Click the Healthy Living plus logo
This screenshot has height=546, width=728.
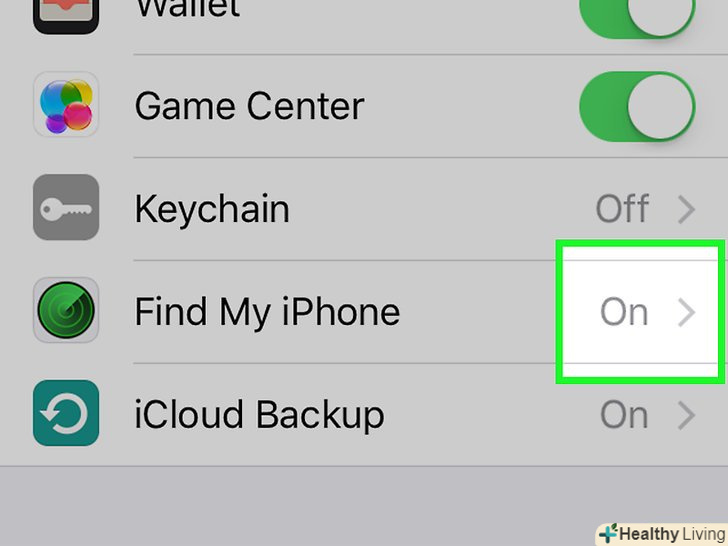pos(608,533)
